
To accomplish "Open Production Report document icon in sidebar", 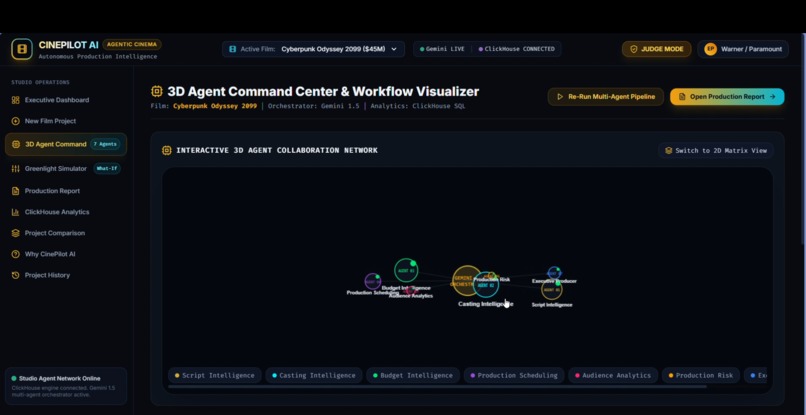I will pyautogui.click(x=15, y=191).
